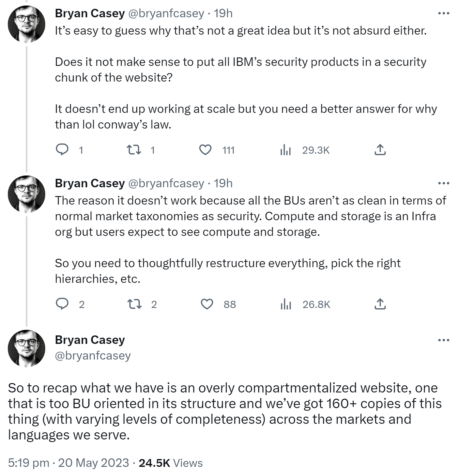Image resolution: width=458 pixels, height=476 pixels.
Task: Click @bryanfcasey handle under the recap tweet author
Action: coord(93,355)
